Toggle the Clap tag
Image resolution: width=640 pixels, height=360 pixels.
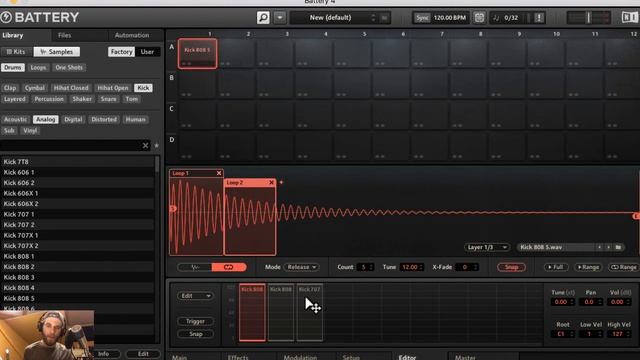[10, 88]
